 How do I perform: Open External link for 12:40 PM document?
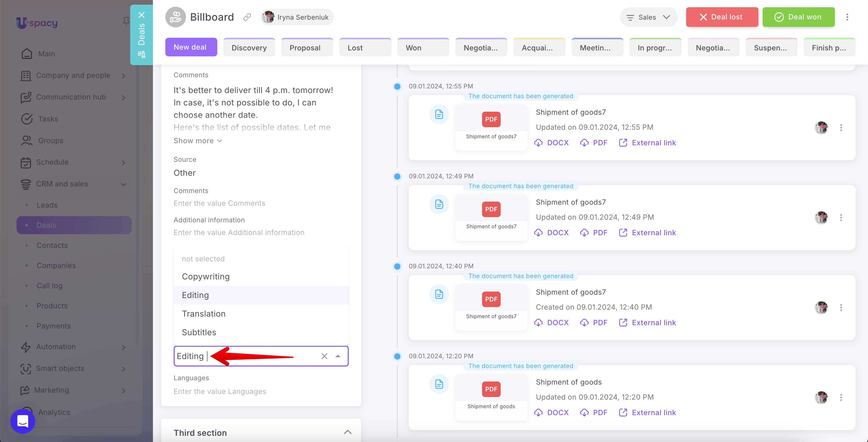pos(647,323)
